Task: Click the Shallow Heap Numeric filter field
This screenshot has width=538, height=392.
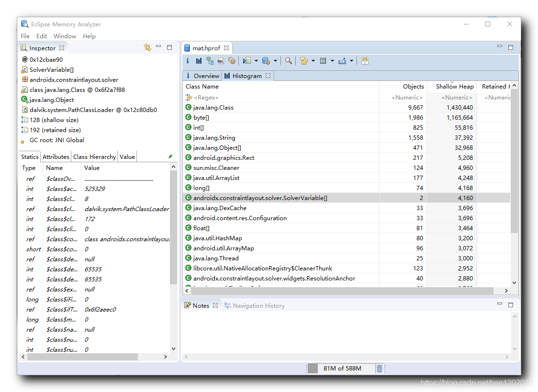Action: tap(452, 97)
